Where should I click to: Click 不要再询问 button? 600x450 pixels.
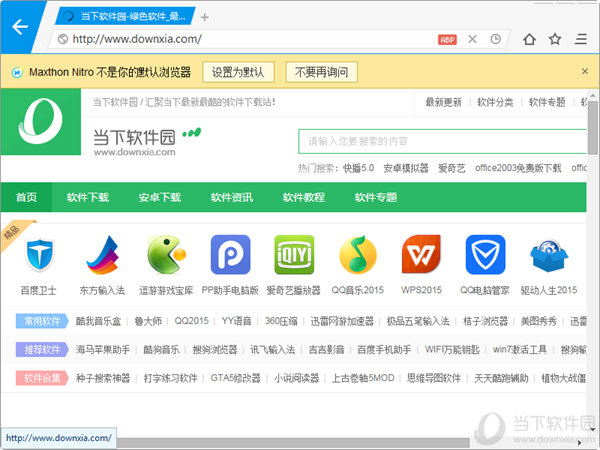click(321, 72)
